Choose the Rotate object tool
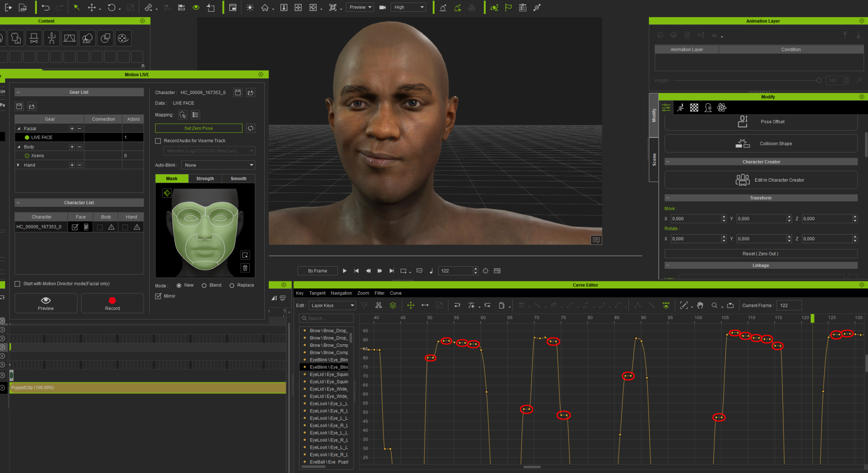This screenshot has width=868, height=473. [x=112, y=7]
